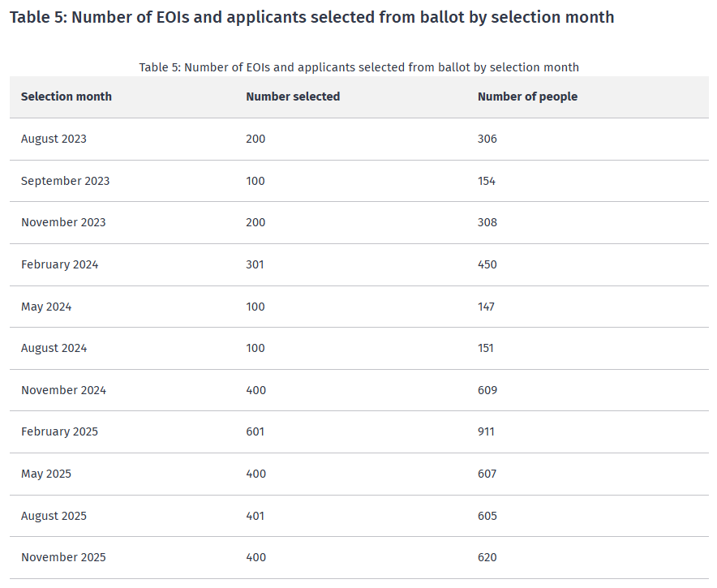Click the November 2024 row label
Viewport: 717px width, 588px height.
(x=63, y=390)
